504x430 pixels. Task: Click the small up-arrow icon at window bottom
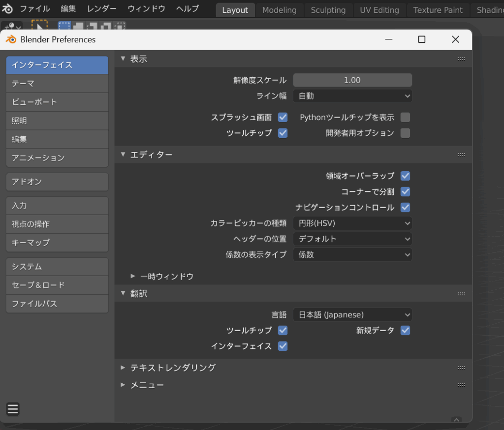coord(456,420)
